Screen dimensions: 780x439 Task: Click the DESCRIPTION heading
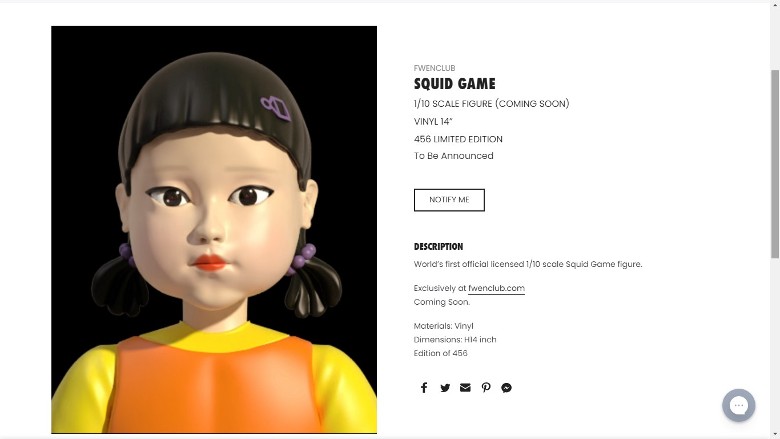(438, 247)
